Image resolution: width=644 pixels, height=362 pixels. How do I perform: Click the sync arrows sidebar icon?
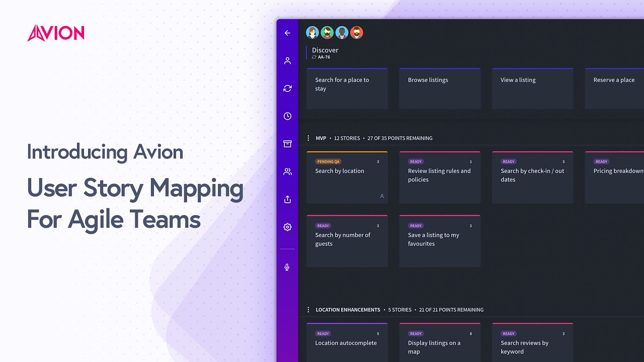[x=287, y=88]
